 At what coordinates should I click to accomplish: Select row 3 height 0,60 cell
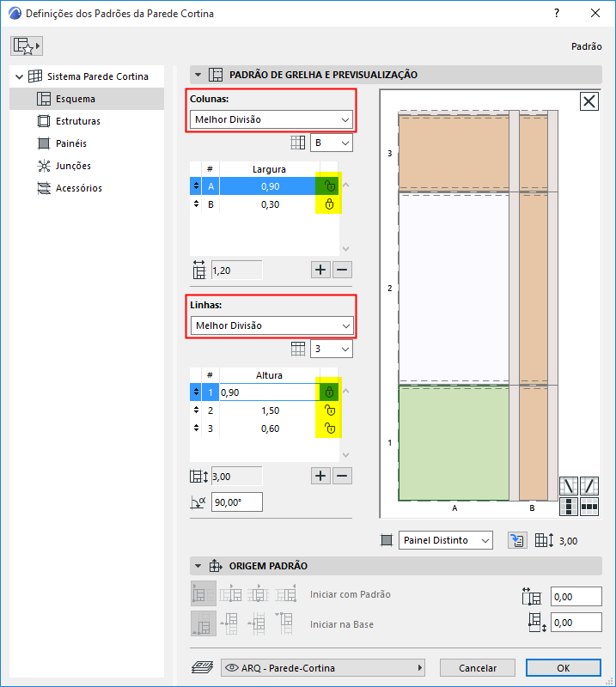tap(270, 428)
